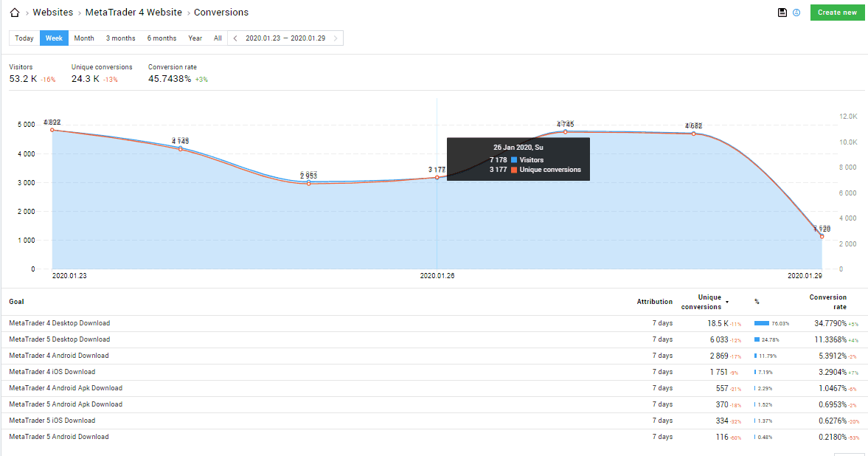This screenshot has height=456, width=868.
Task: Collapse the Attribution column sorting
Action: click(x=655, y=301)
